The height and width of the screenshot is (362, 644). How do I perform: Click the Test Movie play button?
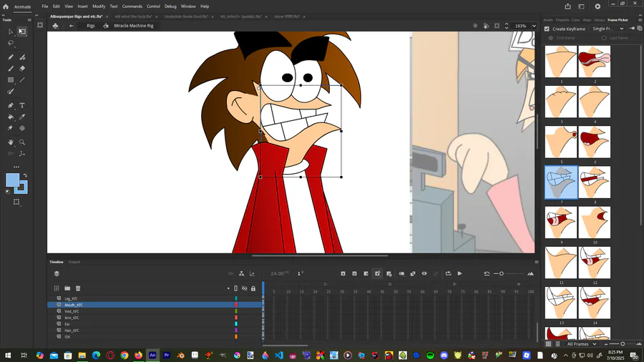pyautogui.click(x=597, y=6)
